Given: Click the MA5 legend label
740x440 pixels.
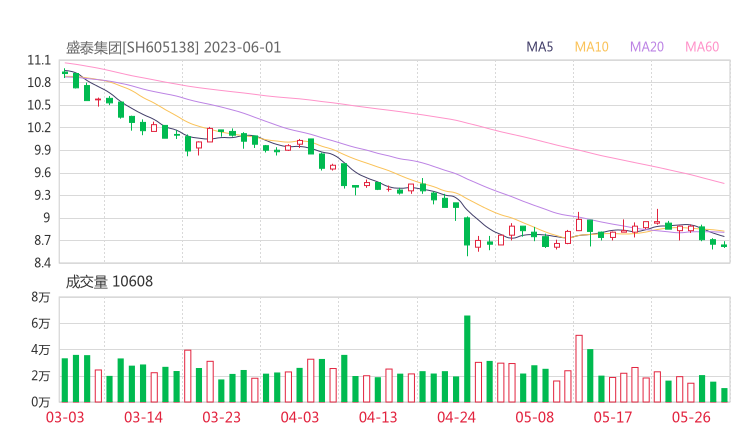Looking at the screenshot, I should pos(539,47).
